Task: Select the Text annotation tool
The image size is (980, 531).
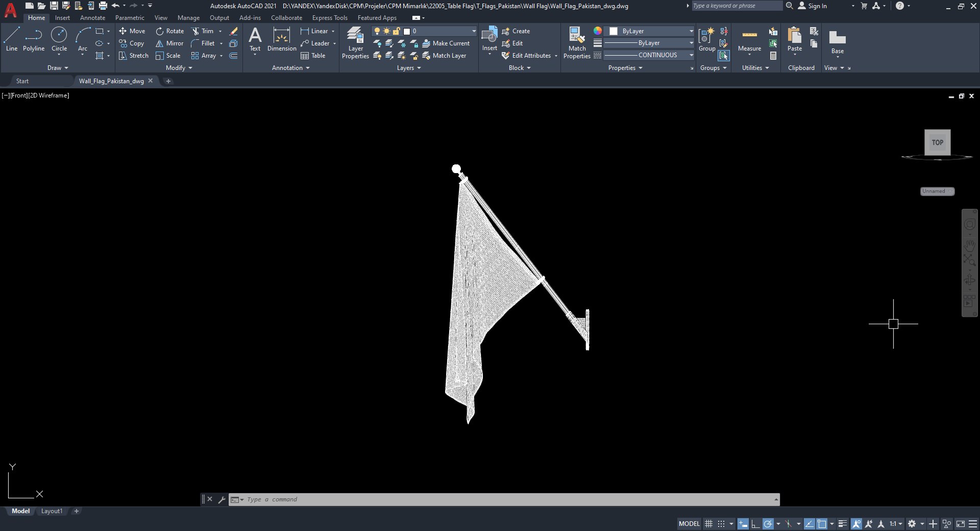Action: (255, 39)
